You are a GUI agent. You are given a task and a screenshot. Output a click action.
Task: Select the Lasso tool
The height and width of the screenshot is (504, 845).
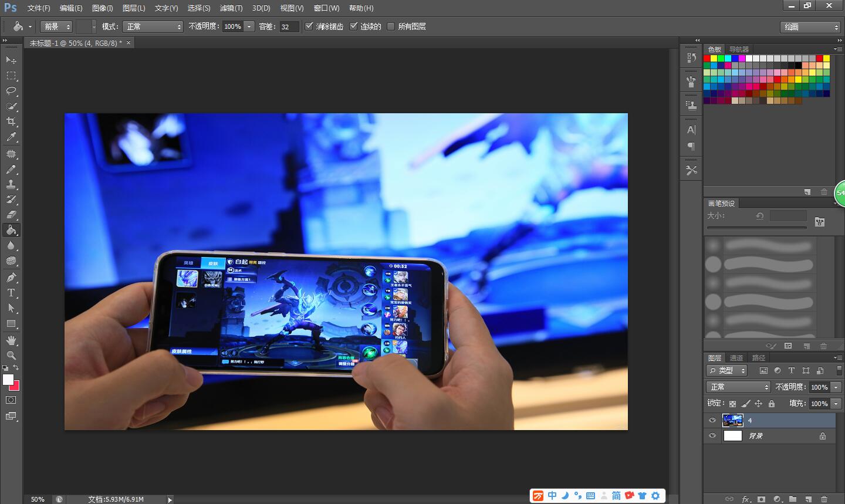coord(11,91)
